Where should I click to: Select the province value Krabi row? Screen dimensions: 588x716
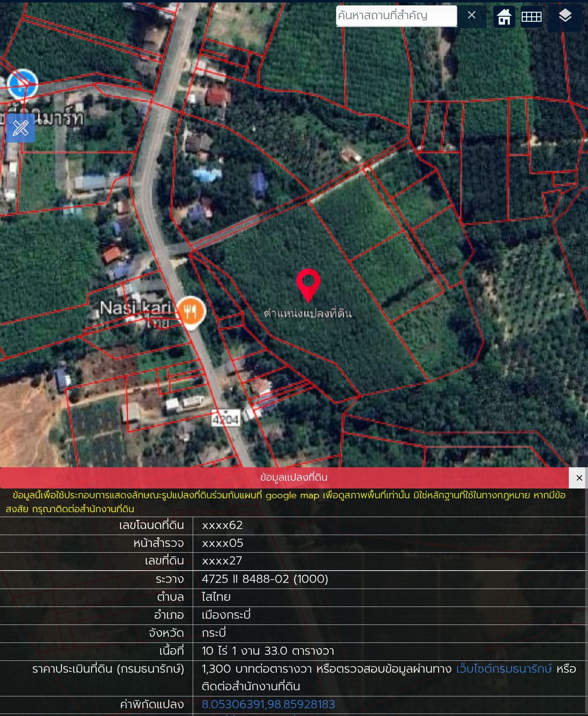tap(293, 633)
